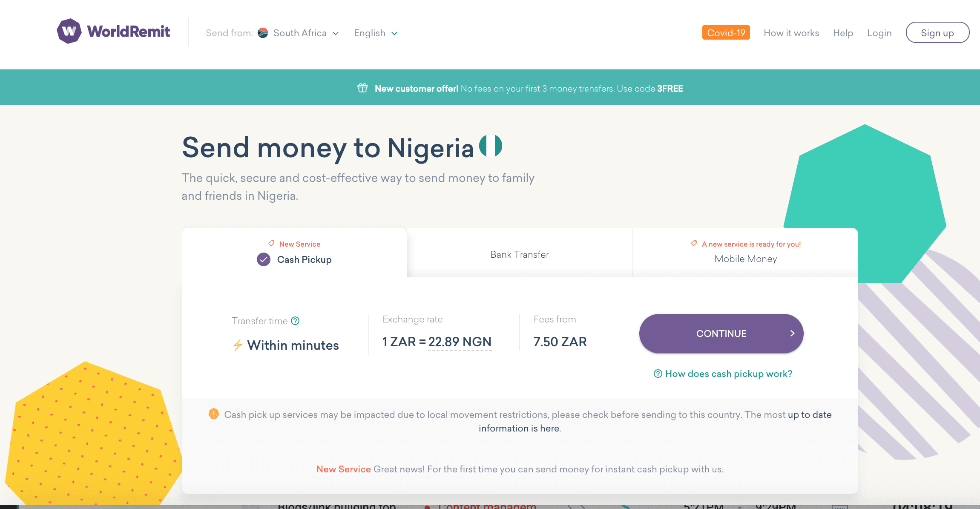Click the gift icon in offer banner
Screen dimensions: 980x509
click(x=362, y=88)
